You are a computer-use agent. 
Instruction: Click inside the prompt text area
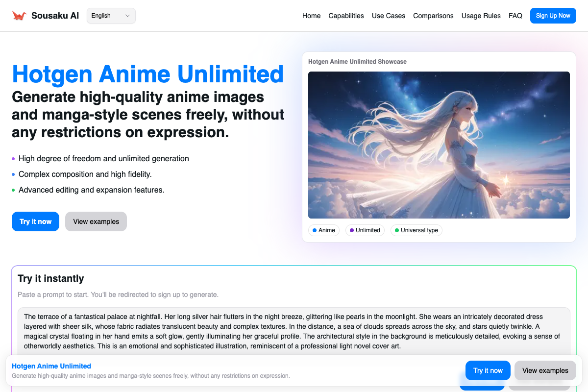tap(294, 331)
